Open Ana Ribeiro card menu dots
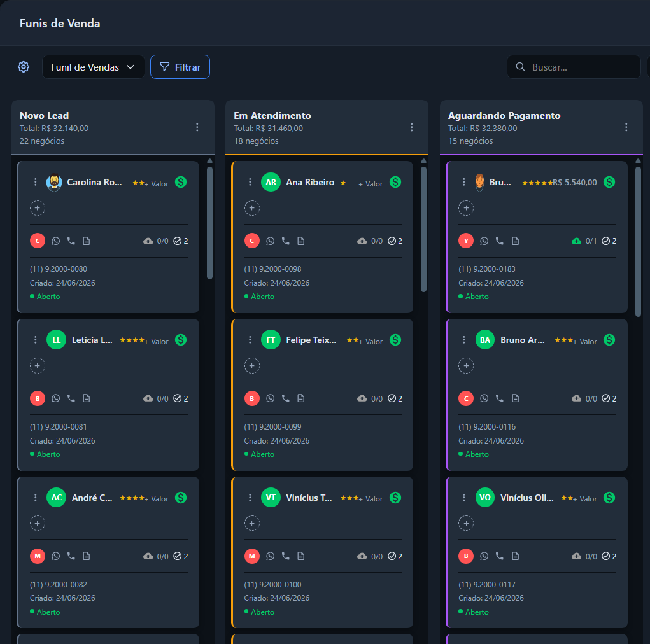This screenshot has width=650, height=644. pyautogui.click(x=250, y=182)
